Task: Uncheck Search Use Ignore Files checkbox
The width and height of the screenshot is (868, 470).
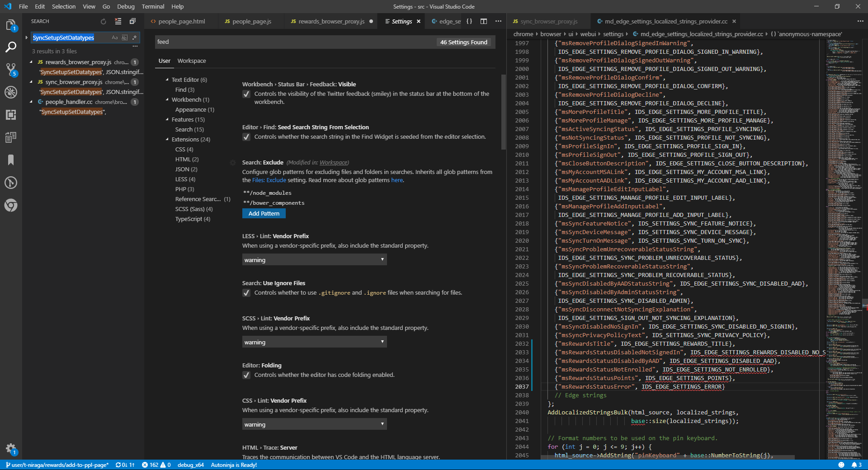Action: pos(246,293)
